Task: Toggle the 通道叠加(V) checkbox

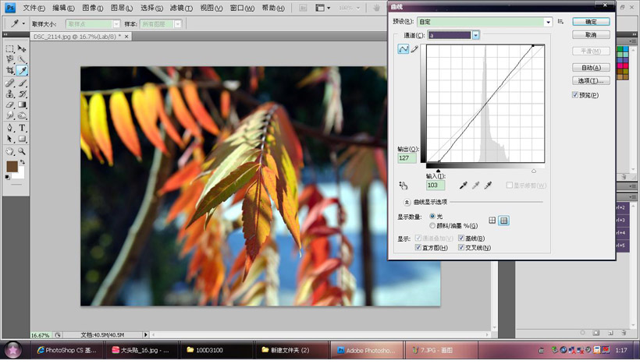Action: pyautogui.click(x=418, y=238)
